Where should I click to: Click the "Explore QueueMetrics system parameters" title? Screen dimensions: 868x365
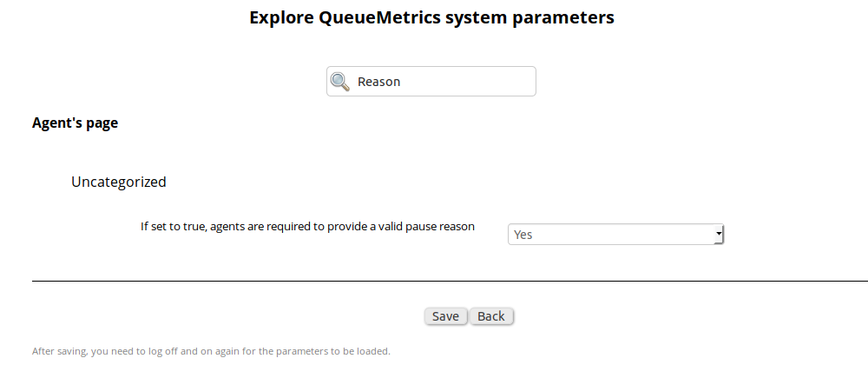431,17
